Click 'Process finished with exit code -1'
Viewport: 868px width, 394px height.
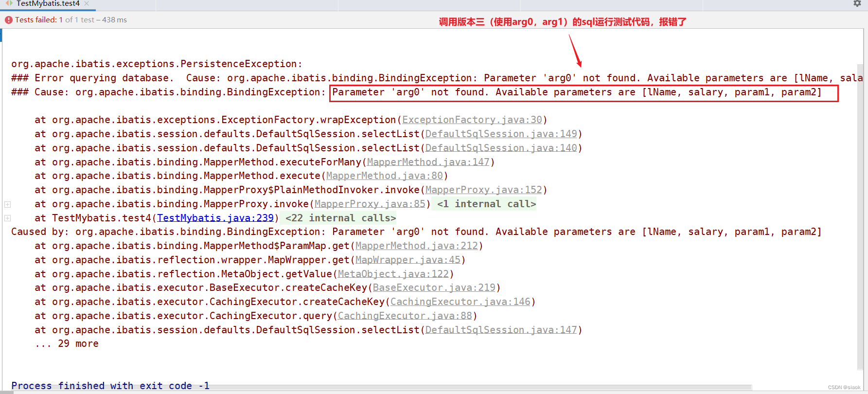click(110, 386)
